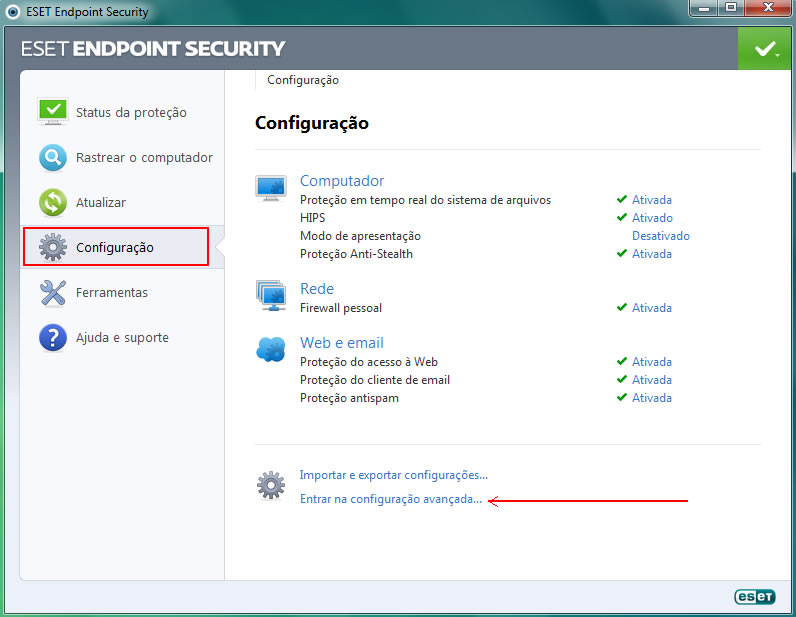
Task: Click the Atualizar green arrows icon
Action: (x=53, y=202)
